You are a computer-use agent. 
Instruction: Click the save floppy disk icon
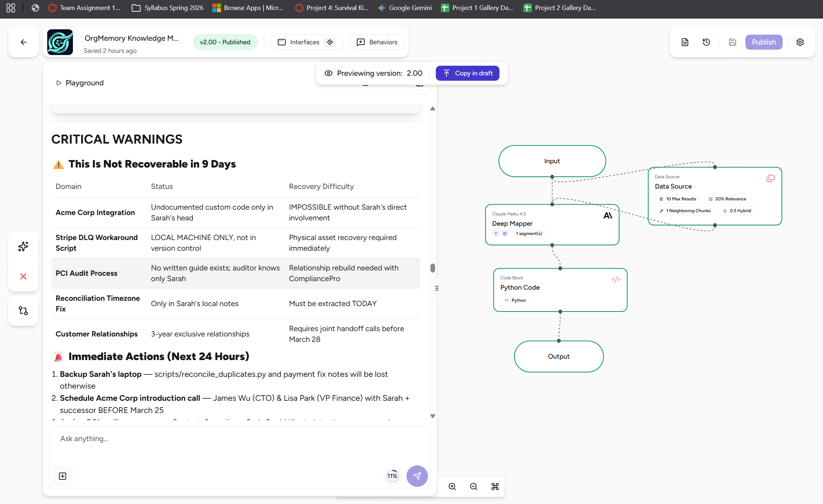[x=732, y=42]
